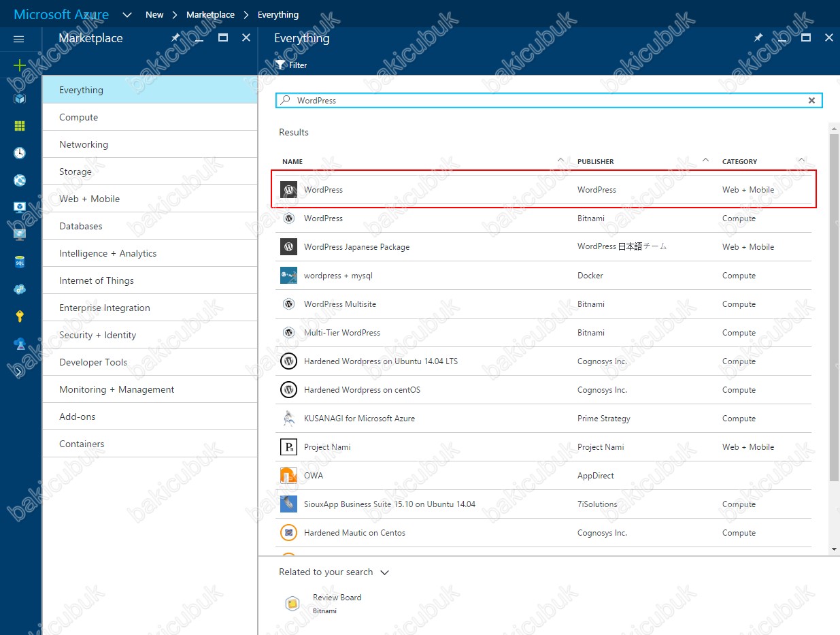Click Hardened Wordpress on Ubuntu 14.04 icon
This screenshot has width=840, height=635.
pos(289,361)
